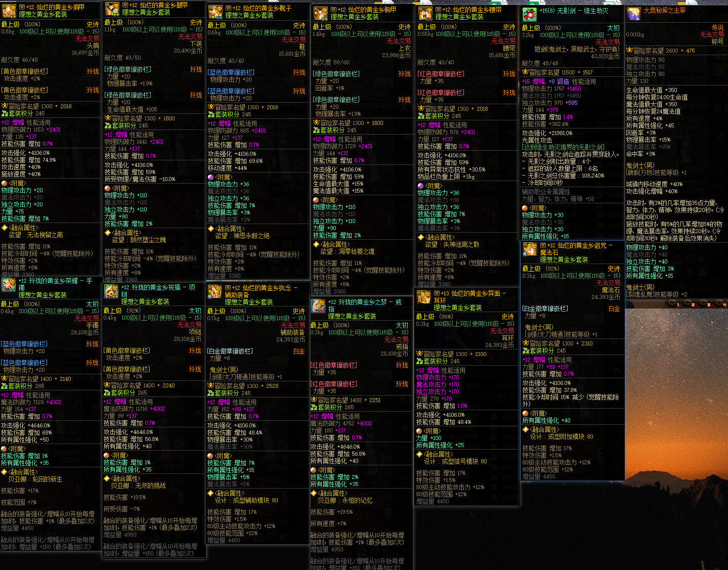Click the purple 附魔 orb icon in the belt tooltip

click(x=420, y=186)
